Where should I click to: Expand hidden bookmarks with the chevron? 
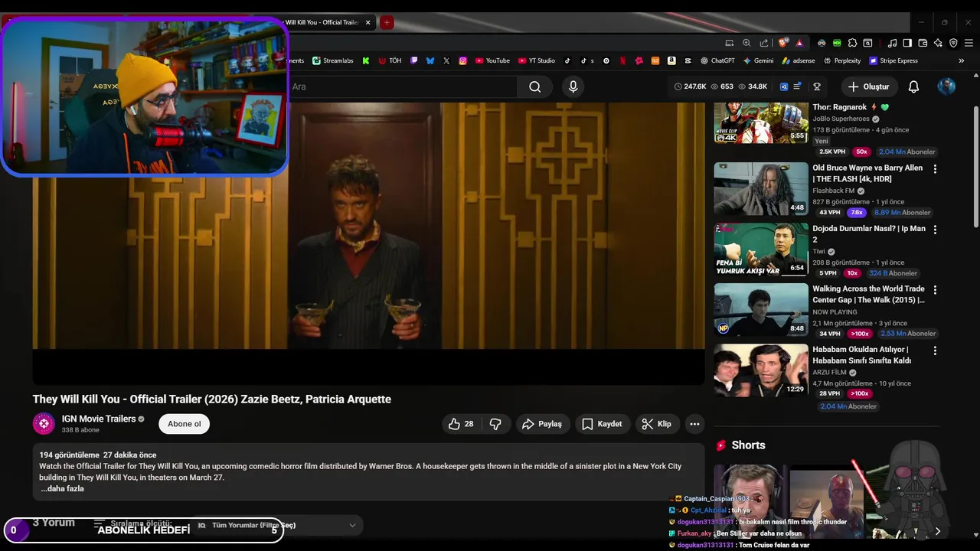tap(962, 60)
